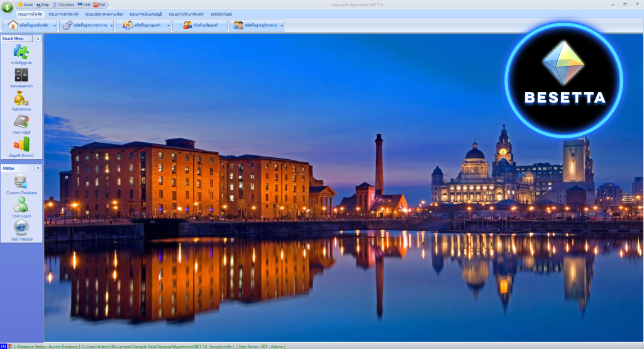Collapse the Utilitys panel
The image size is (644, 349).
(x=38, y=169)
